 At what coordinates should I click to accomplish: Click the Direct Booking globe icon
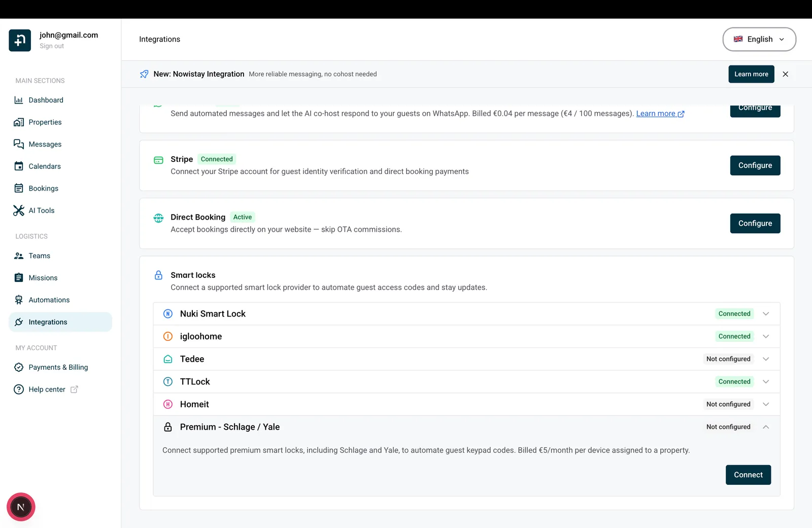pos(158,218)
